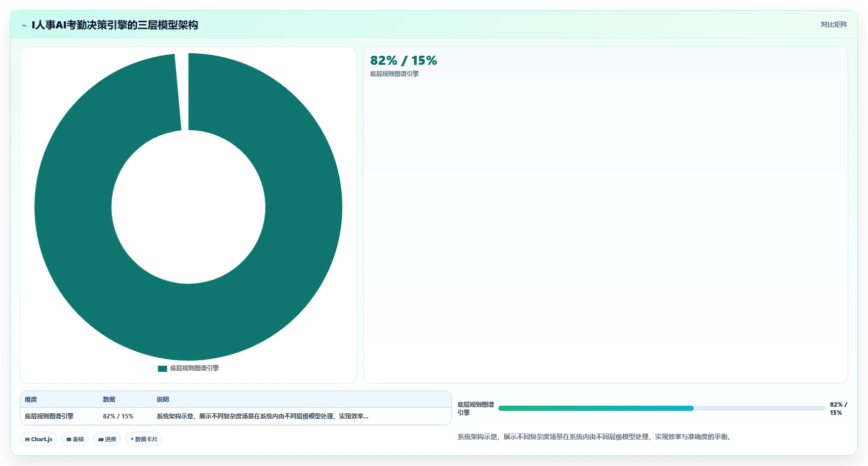Select the 数据卡片 chip
This screenshot has height=466, width=868.
(x=144, y=439)
